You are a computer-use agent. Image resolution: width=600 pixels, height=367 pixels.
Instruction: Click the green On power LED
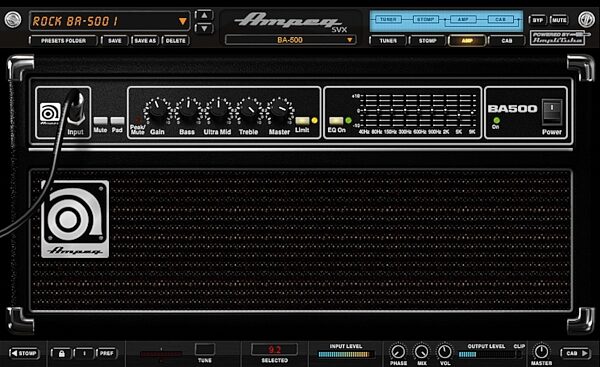coord(496,121)
